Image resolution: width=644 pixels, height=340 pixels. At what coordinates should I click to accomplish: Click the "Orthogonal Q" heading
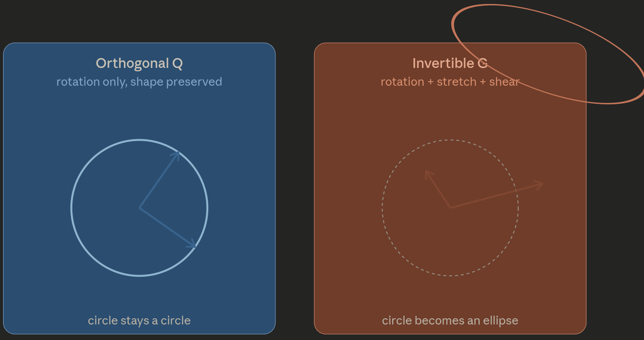coord(139,63)
